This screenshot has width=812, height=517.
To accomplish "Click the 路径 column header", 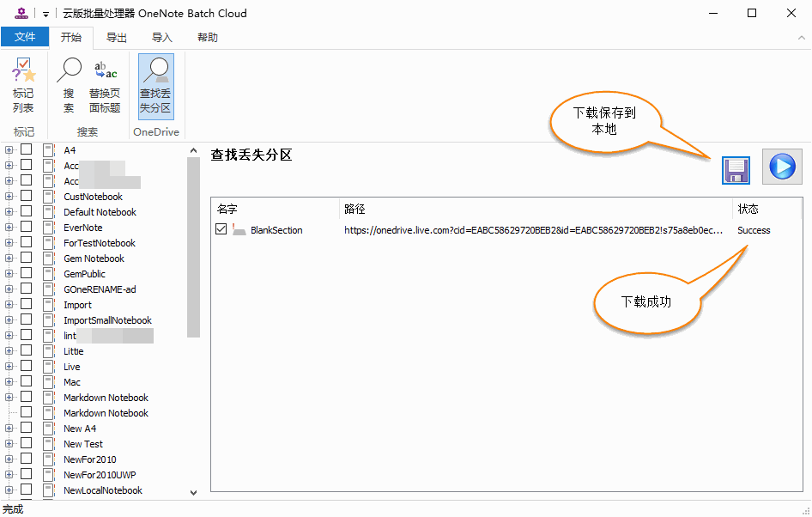I will click(x=354, y=209).
